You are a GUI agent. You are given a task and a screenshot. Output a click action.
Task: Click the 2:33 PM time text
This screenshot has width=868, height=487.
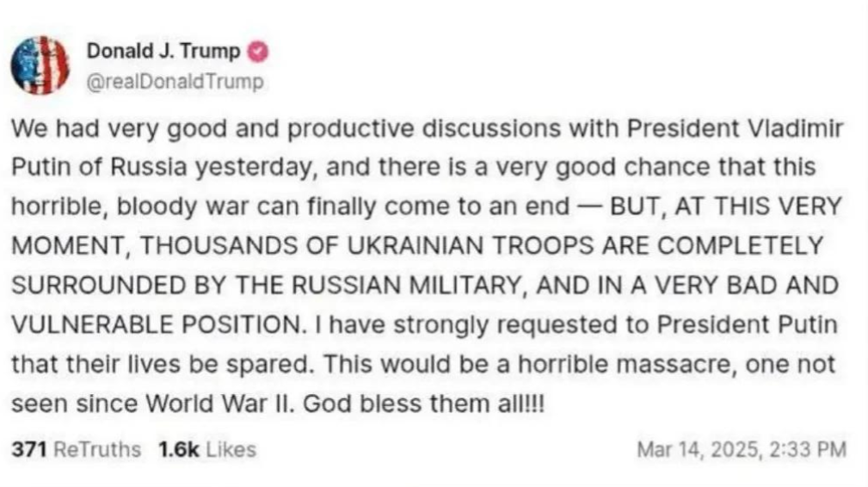(809, 449)
